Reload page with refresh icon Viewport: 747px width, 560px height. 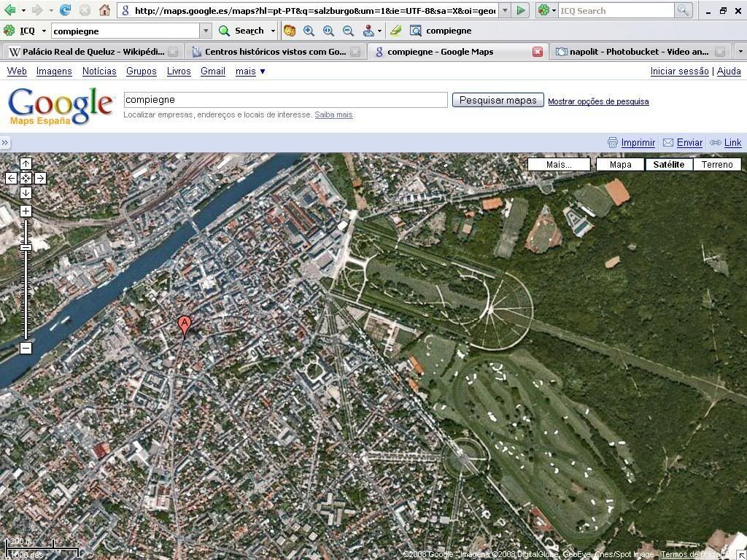coord(65,10)
